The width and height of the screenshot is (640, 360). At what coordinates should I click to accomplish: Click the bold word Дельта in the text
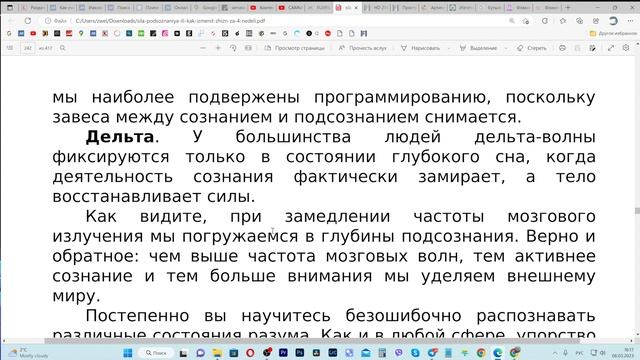point(120,137)
